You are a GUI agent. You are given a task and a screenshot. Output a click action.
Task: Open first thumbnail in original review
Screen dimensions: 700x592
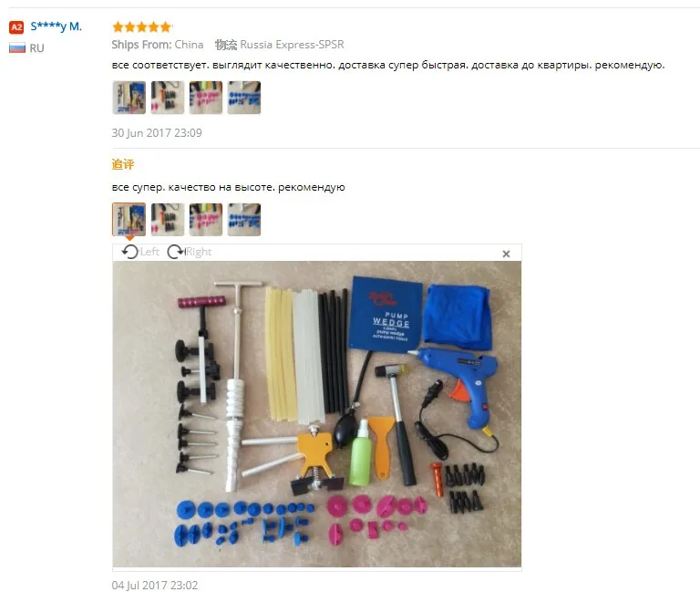(129, 98)
